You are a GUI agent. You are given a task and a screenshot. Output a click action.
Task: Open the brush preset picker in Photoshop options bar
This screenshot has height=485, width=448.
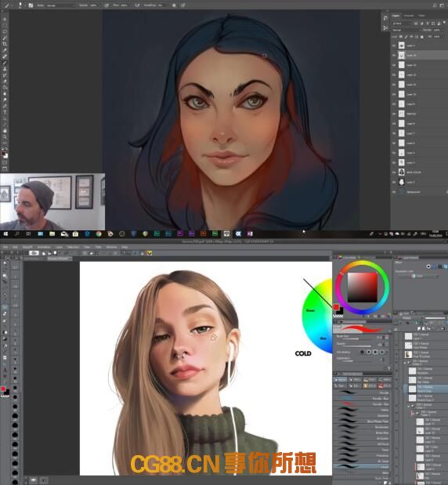coord(20,5)
